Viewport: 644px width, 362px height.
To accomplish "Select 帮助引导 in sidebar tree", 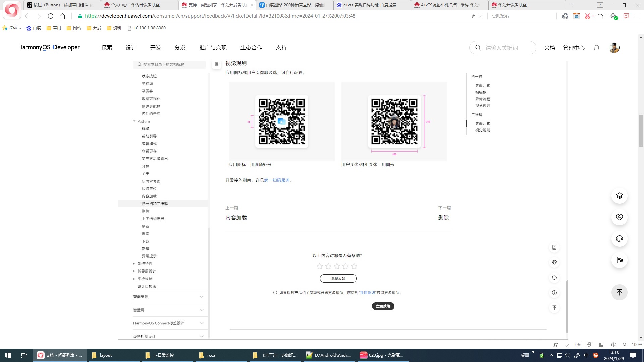I will point(149,136).
